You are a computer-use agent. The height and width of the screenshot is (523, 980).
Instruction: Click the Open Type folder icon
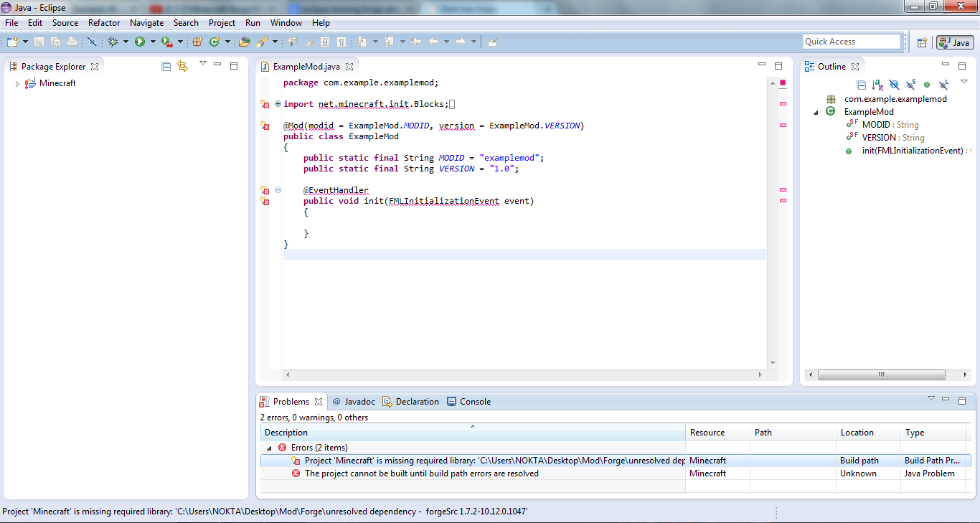tap(245, 42)
